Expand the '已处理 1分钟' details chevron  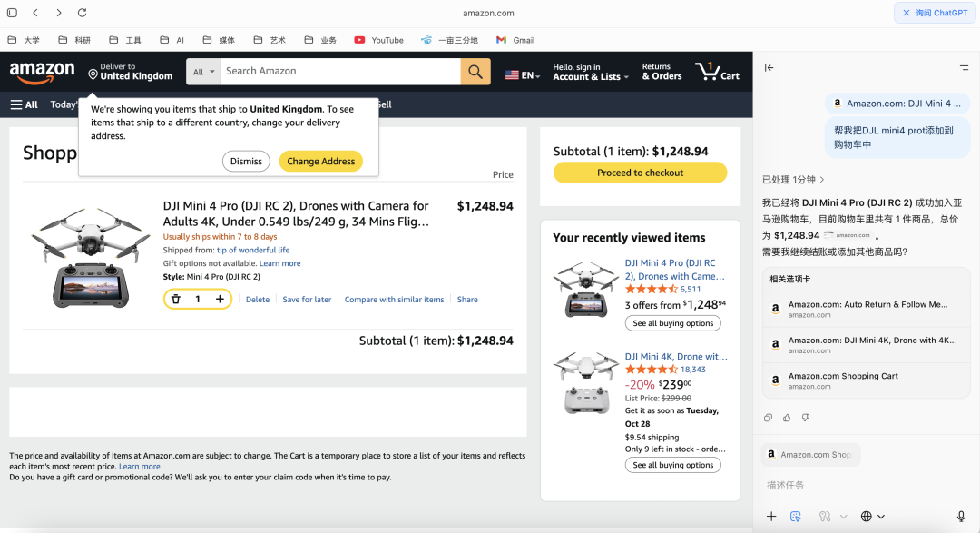point(822,180)
